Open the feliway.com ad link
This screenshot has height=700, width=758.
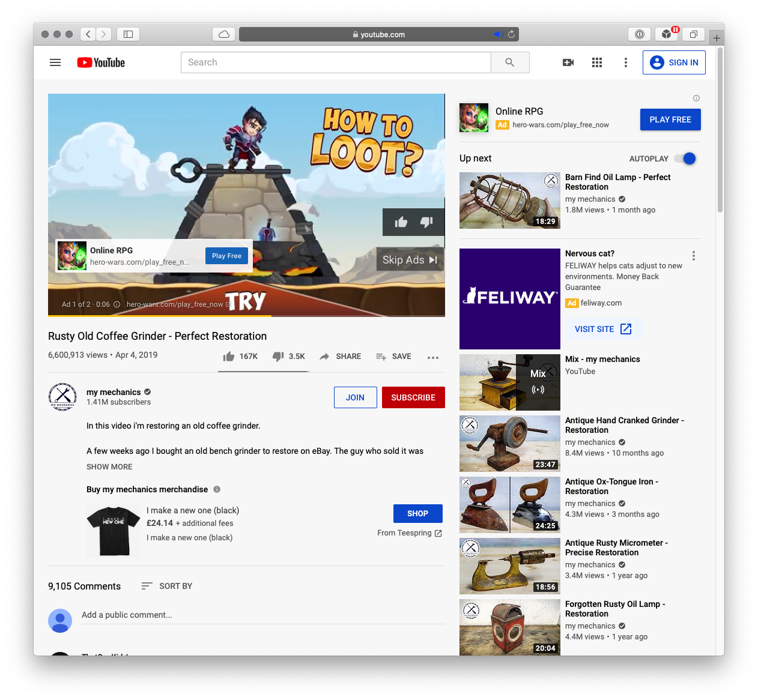[601, 303]
